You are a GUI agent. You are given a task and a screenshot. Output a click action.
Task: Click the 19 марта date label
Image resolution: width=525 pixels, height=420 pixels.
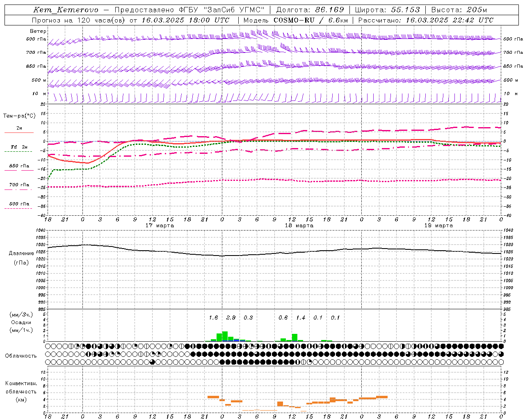(438, 226)
